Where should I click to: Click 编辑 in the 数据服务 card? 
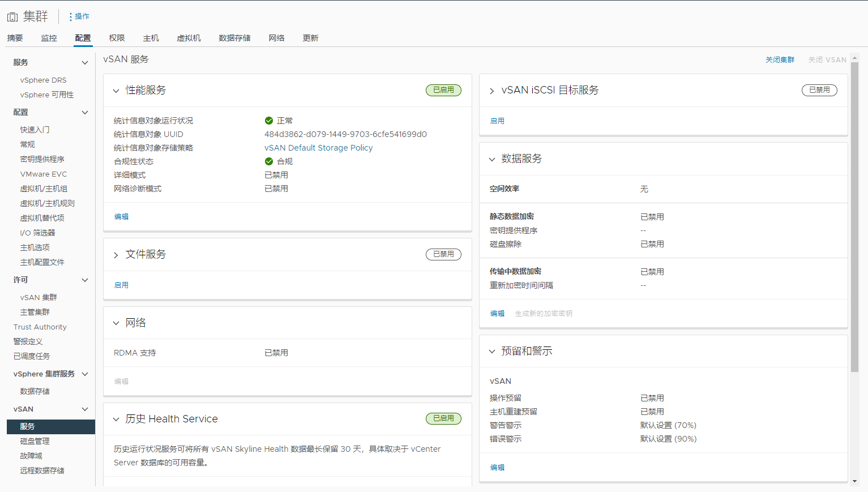point(497,314)
